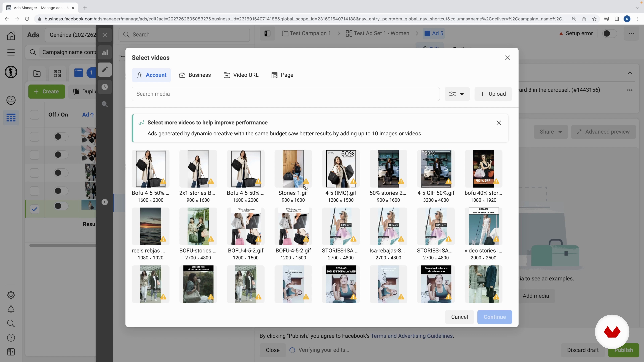The image size is (644, 362).
Task: Open the Ads Manager settings gear
Action: pos(11,295)
